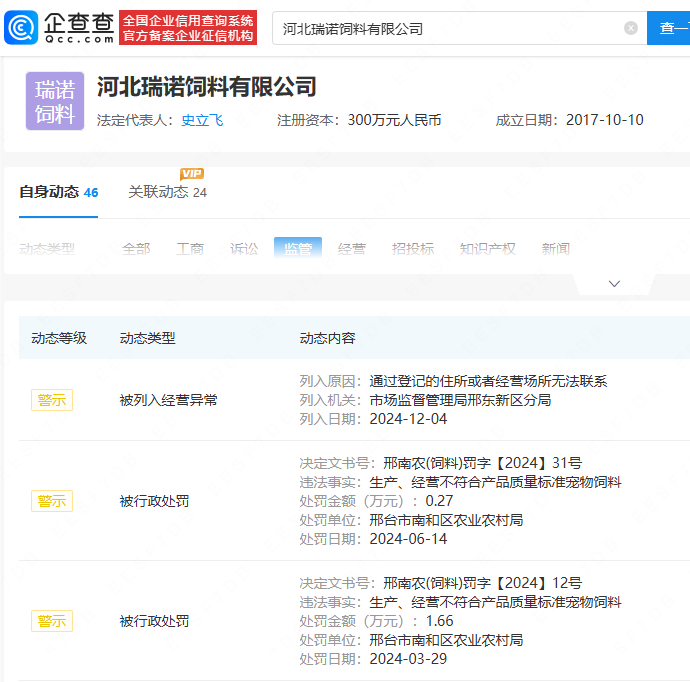Screen dimensions: 690x682
Task: Click the red 全国企业信用查询系统 banner
Action: 188,28
